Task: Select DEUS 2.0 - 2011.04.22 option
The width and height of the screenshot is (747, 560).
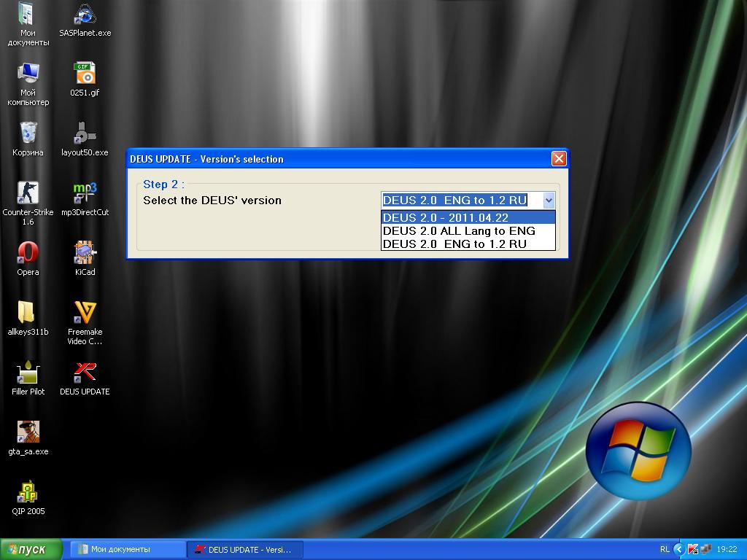Action: click(468, 217)
